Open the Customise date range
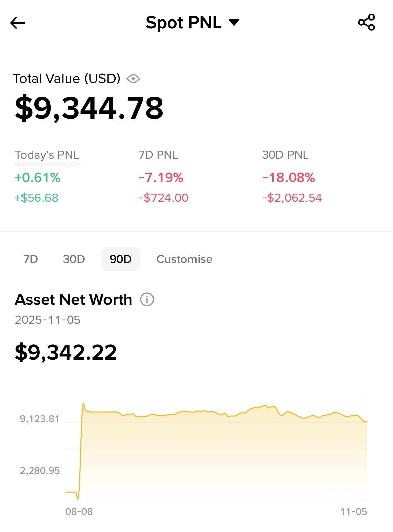The width and height of the screenshot is (393, 532). pyautogui.click(x=184, y=259)
